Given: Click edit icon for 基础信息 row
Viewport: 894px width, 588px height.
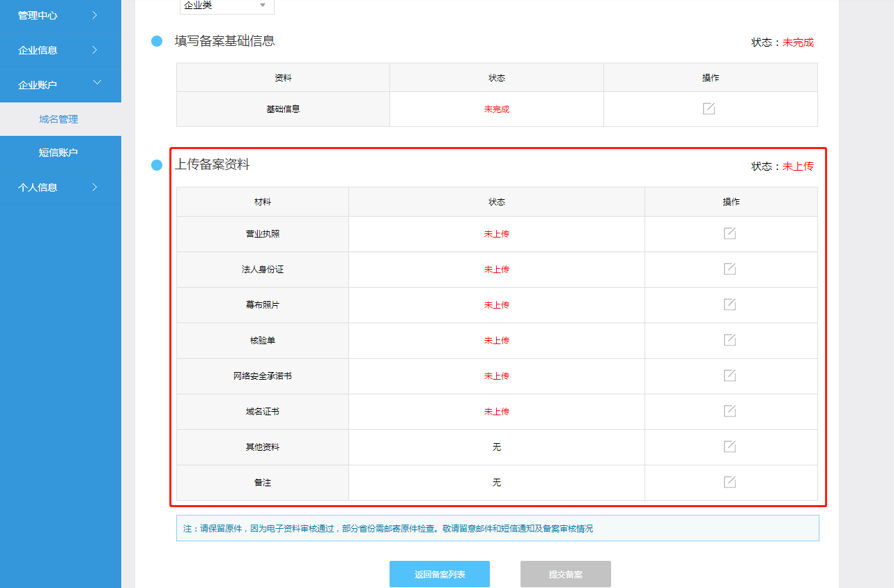Looking at the screenshot, I should click(709, 109).
